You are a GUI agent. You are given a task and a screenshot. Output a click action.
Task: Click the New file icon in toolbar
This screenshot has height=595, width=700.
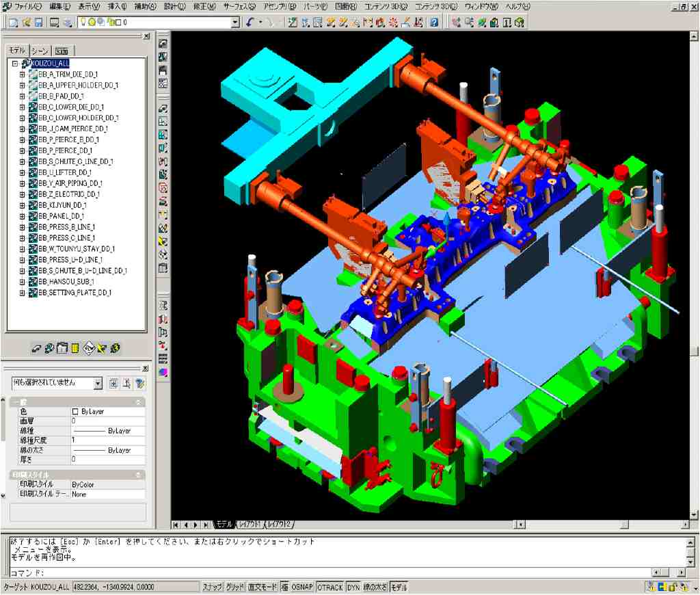14,23
